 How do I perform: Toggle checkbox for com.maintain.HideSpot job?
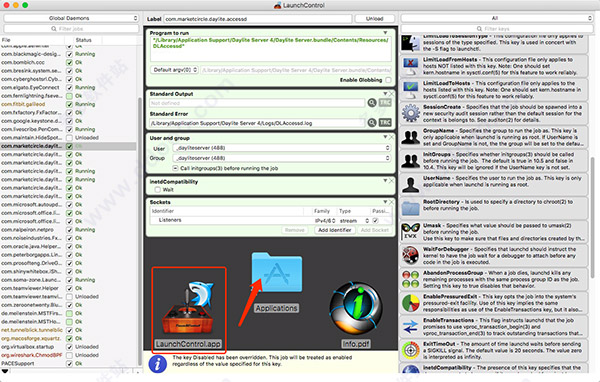click(69, 137)
